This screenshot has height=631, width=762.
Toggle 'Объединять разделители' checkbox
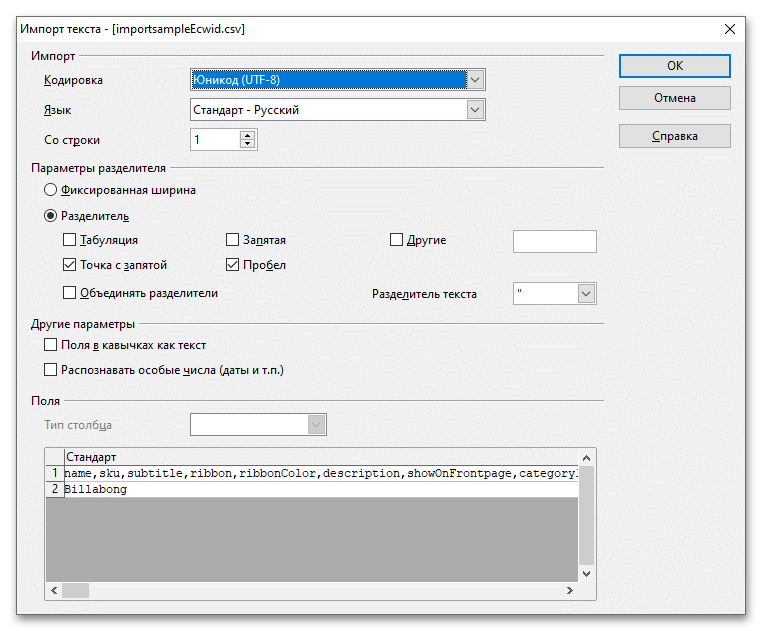click(x=69, y=293)
